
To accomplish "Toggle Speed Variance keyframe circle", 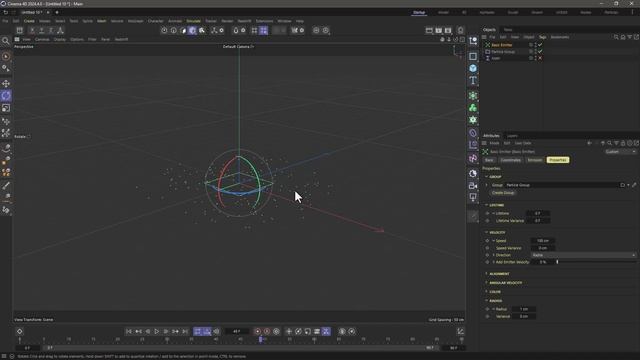I will (487, 248).
